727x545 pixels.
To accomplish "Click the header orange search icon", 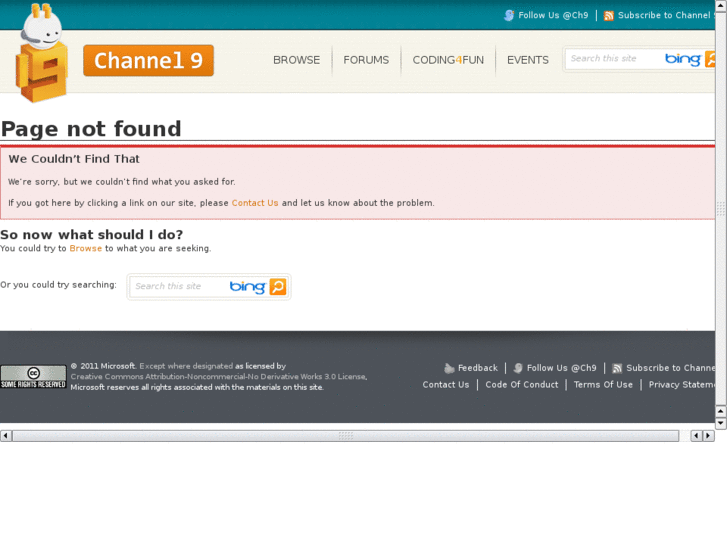I will [710, 59].
